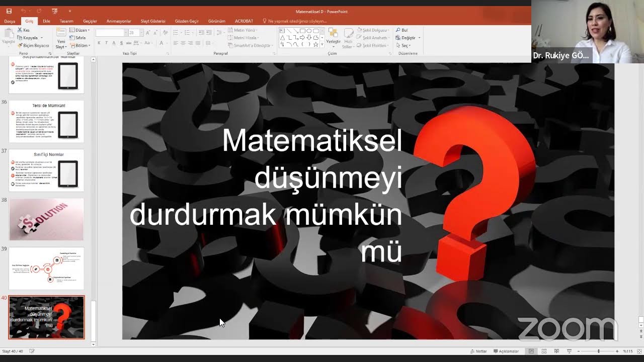Image resolution: width=644 pixels, height=362 pixels.
Task: Open the Bölüm section dropdown
Action: click(79, 45)
